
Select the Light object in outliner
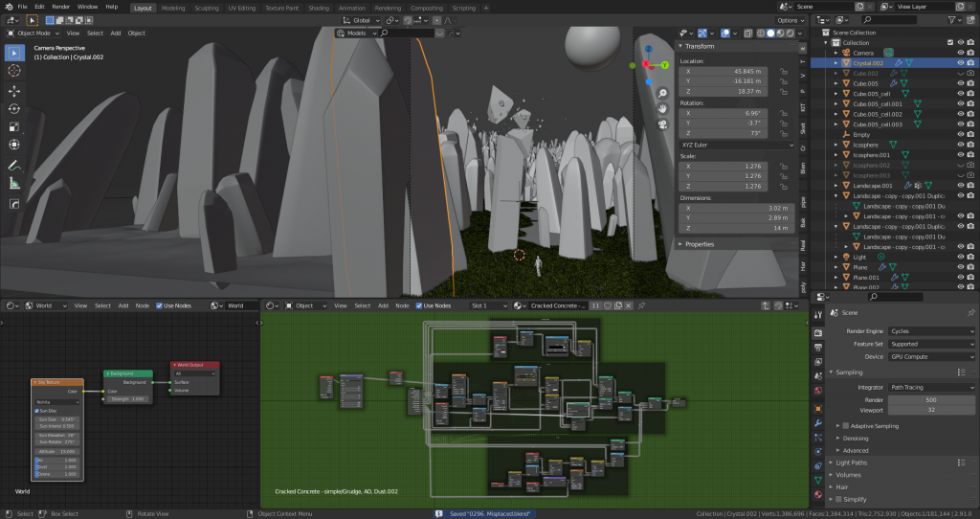point(858,257)
